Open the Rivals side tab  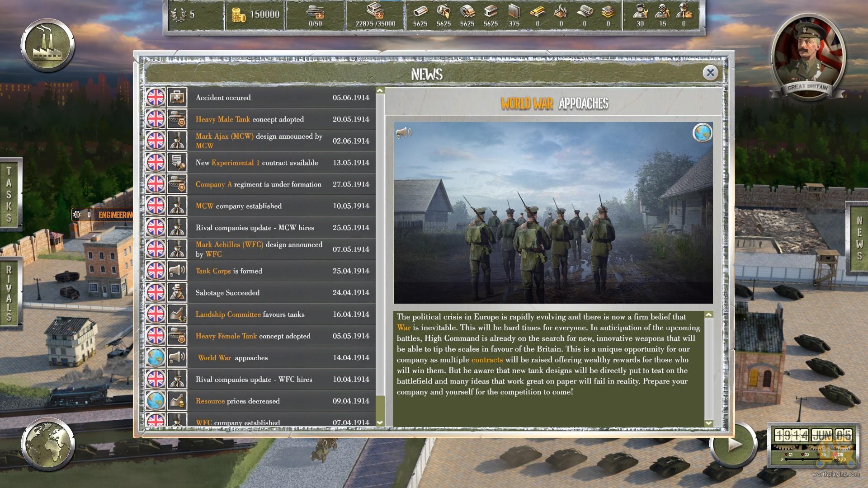(9, 293)
